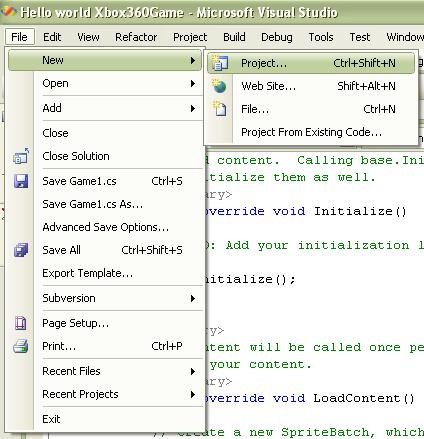Choose Project... in the New submenu
The width and height of the screenshot is (424, 439).
pyautogui.click(x=311, y=63)
